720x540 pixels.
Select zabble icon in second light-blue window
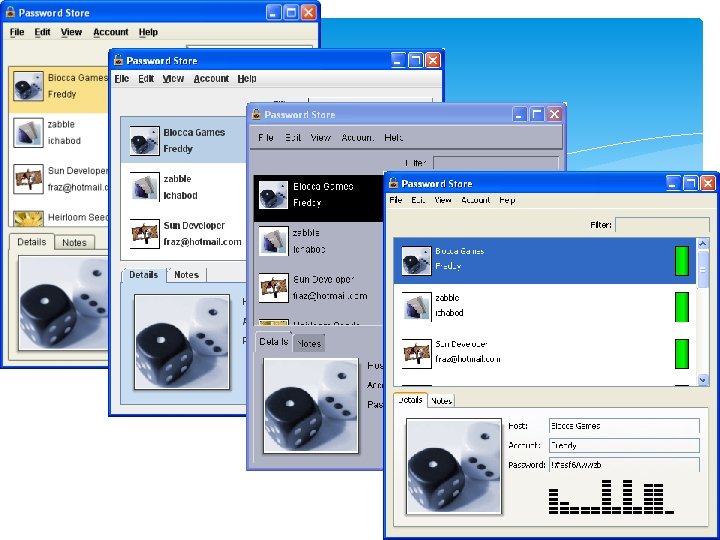pyautogui.click(x=145, y=187)
